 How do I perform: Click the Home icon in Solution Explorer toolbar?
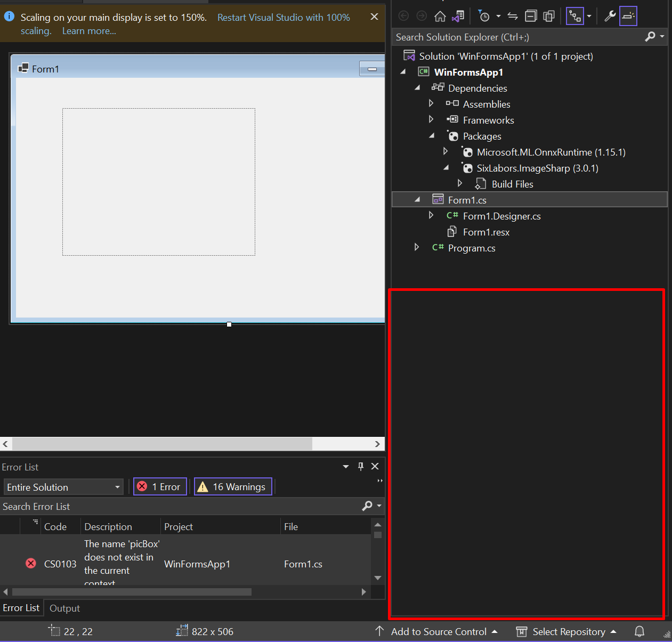click(x=440, y=16)
